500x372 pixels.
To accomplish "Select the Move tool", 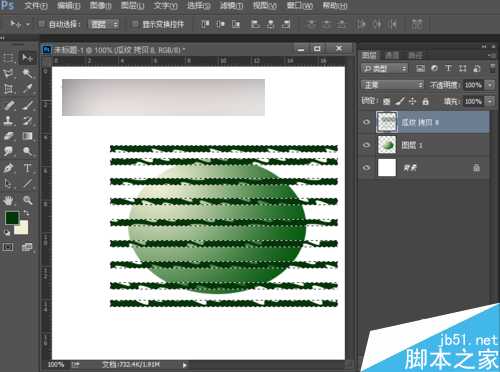I will tap(27, 58).
